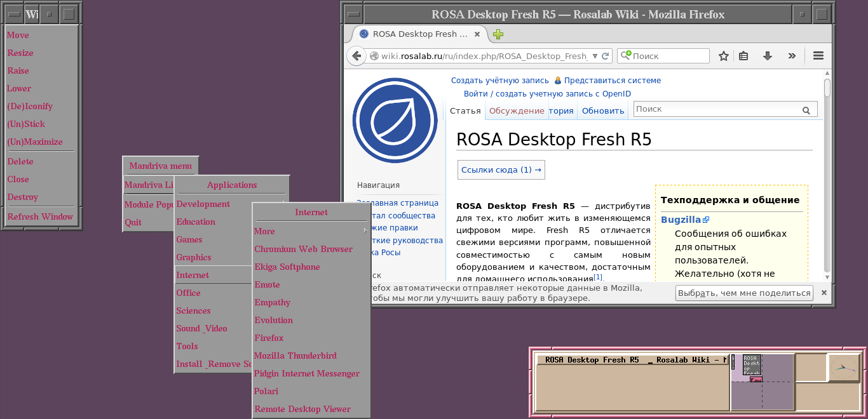Open Создать учётную запись link
Viewport: 868px width, 419px height.
tap(500, 81)
